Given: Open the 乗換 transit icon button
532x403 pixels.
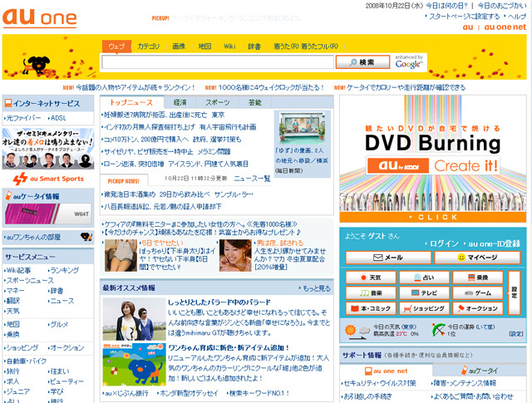Looking at the screenshot, I should click(x=478, y=278).
